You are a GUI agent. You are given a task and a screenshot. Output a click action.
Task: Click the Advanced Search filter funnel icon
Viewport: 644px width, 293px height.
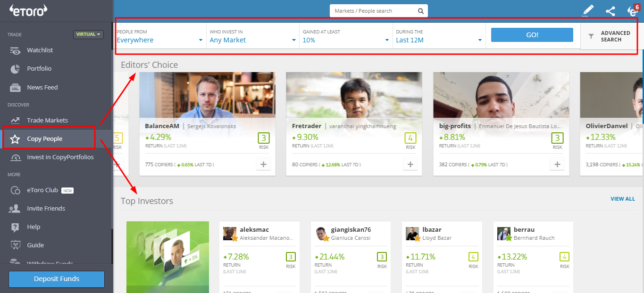coord(591,36)
